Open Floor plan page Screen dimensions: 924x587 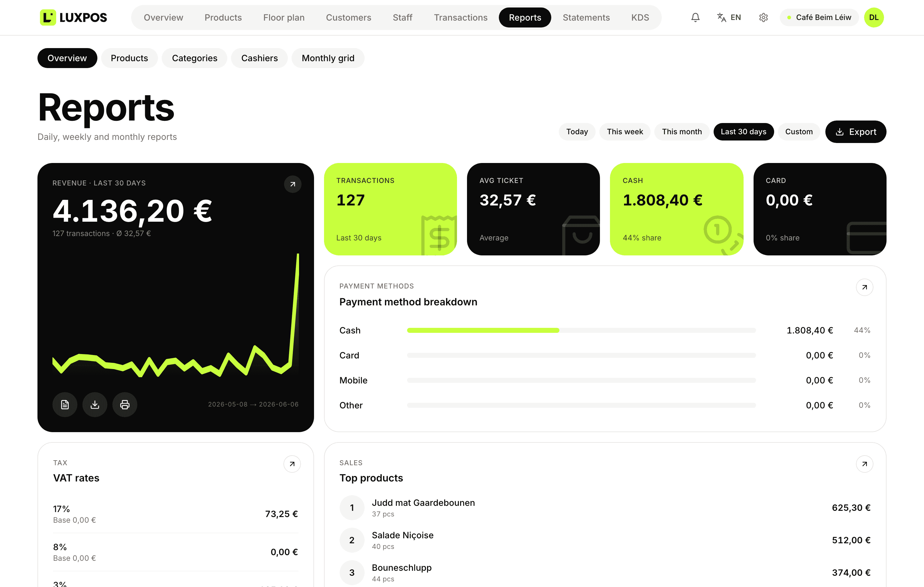click(283, 17)
